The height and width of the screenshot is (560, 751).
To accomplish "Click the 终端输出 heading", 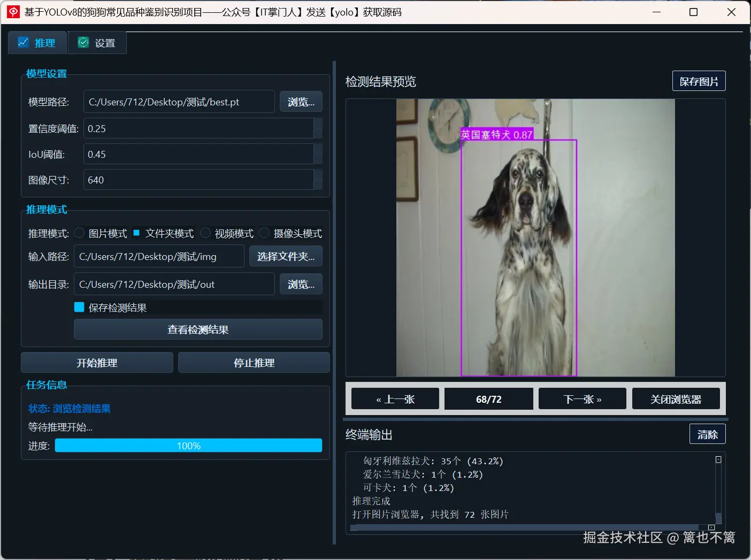I will (x=369, y=434).
